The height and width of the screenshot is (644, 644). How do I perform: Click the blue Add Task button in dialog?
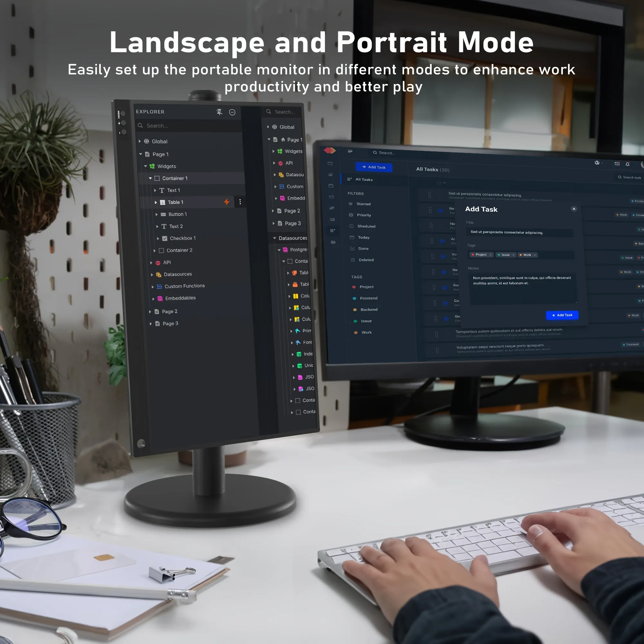[560, 315]
